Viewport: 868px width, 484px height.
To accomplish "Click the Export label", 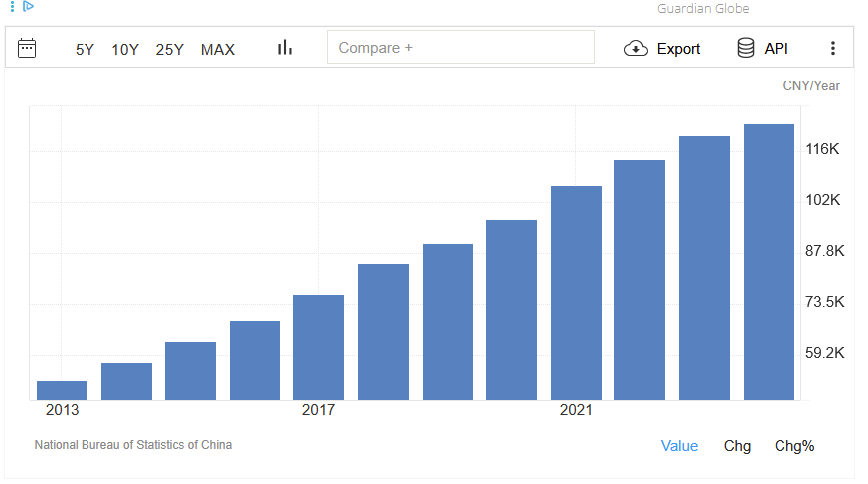I will (x=678, y=49).
